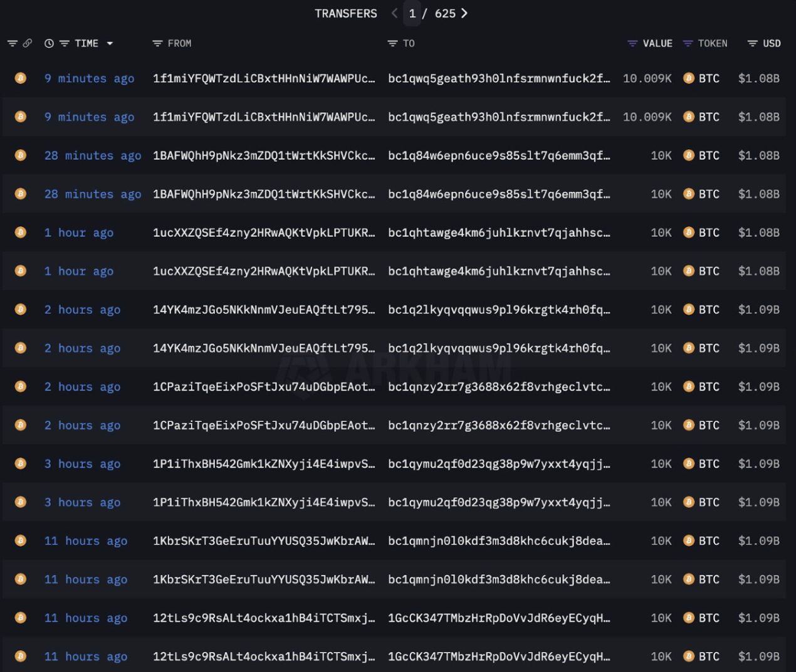
Task: Open first recipient address bc1q84w6epn6uce9s85slt7q6emm3qf
Action: pyautogui.click(x=499, y=155)
